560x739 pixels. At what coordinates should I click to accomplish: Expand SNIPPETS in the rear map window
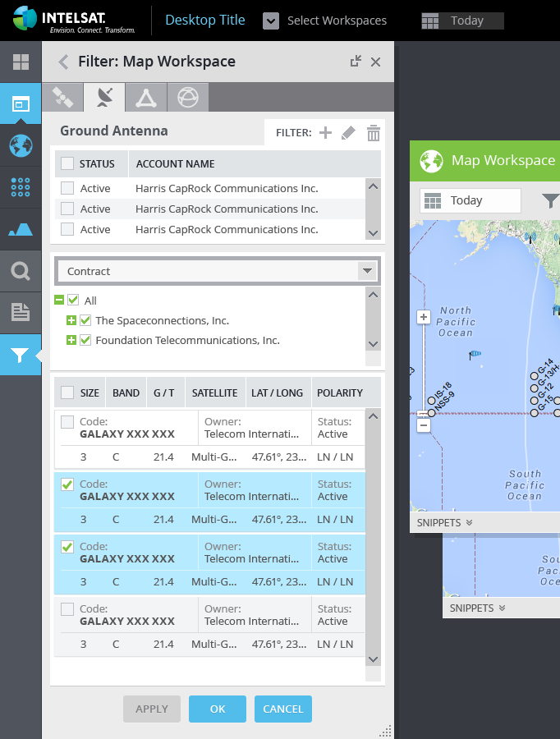[x=478, y=608]
